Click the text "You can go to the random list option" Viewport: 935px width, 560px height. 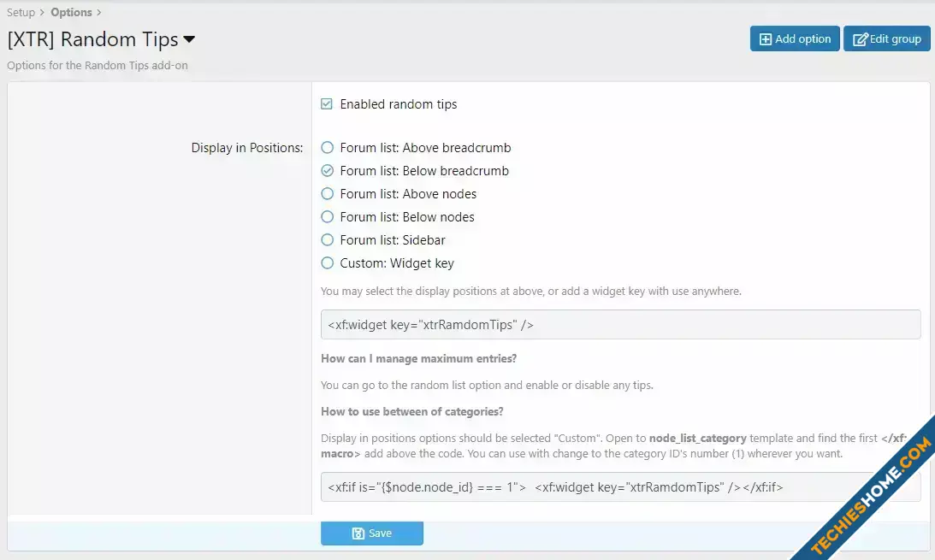[x=487, y=386]
